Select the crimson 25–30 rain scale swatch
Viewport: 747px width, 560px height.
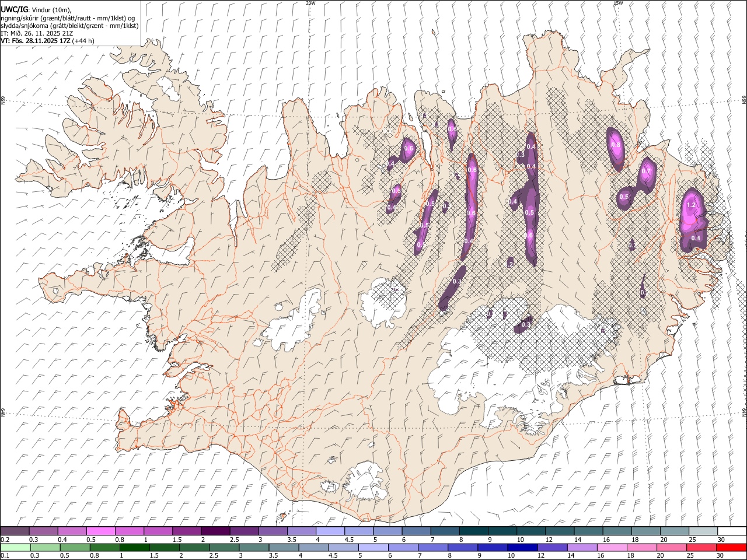pyautogui.click(x=702, y=547)
